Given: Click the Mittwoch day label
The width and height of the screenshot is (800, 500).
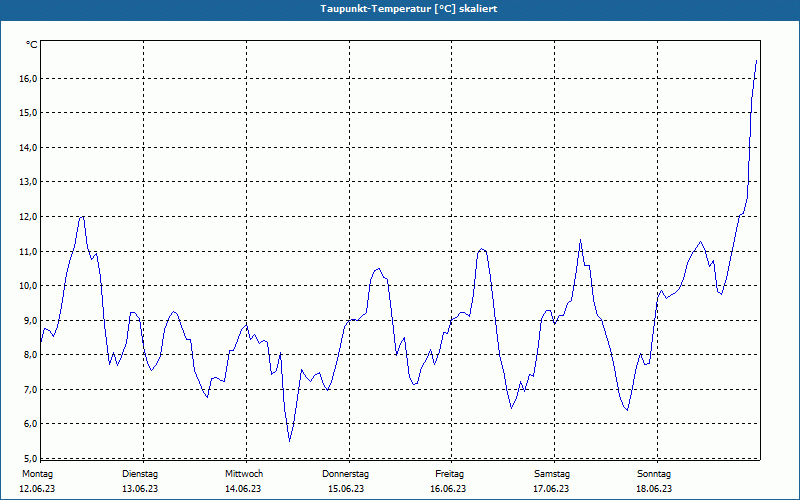Looking at the screenshot, I should point(244,474).
